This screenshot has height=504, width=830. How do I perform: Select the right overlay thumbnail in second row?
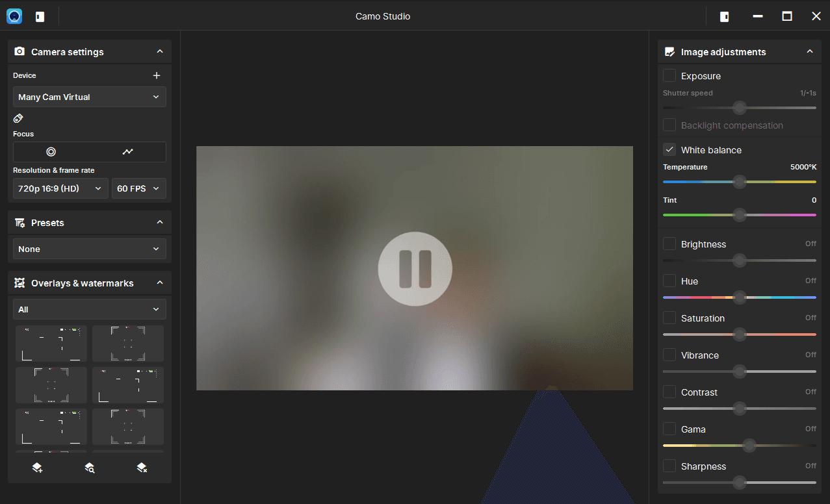[128, 385]
